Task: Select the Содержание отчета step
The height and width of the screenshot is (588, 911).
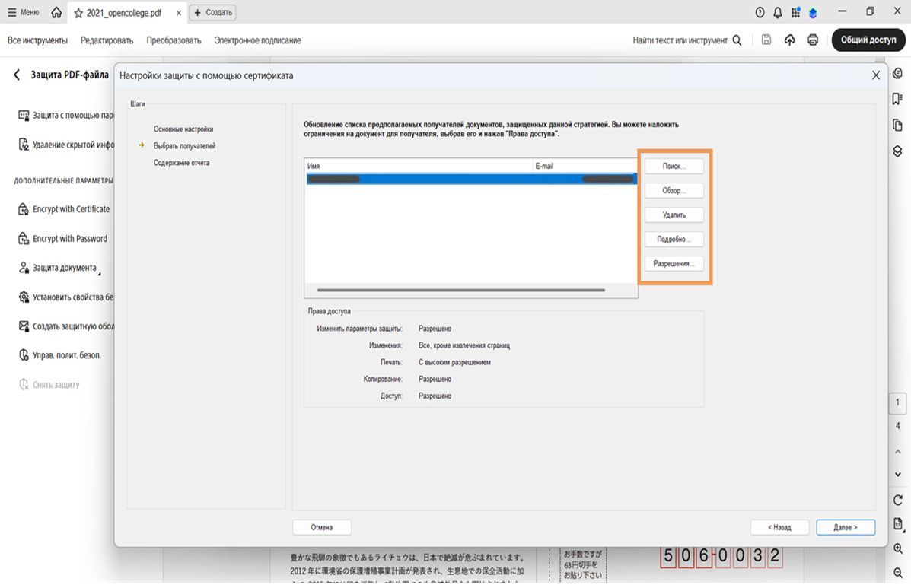Action: (181, 163)
